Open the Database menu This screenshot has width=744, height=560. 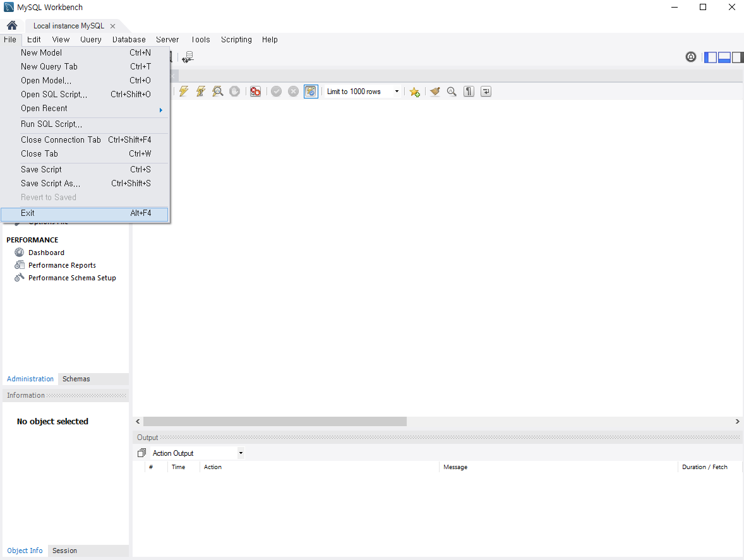coord(129,39)
